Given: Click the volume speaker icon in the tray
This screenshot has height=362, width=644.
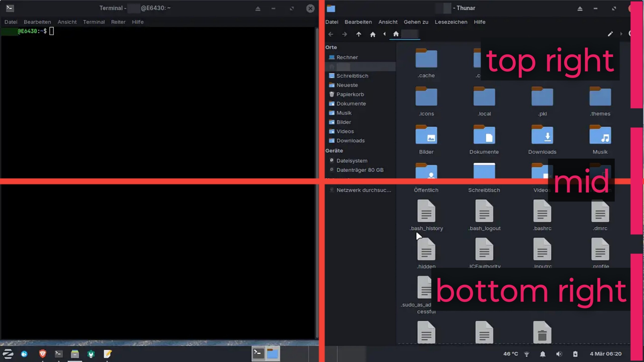Looking at the screenshot, I should coord(559,354).
